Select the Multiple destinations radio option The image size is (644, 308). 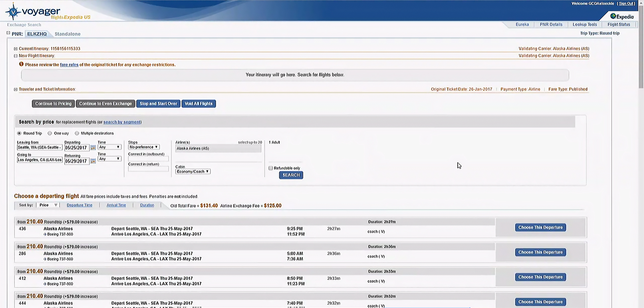coord(77,133)
